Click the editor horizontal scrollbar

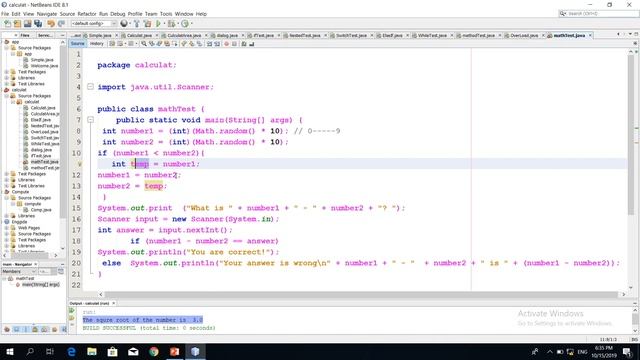(x=362, y=294)
